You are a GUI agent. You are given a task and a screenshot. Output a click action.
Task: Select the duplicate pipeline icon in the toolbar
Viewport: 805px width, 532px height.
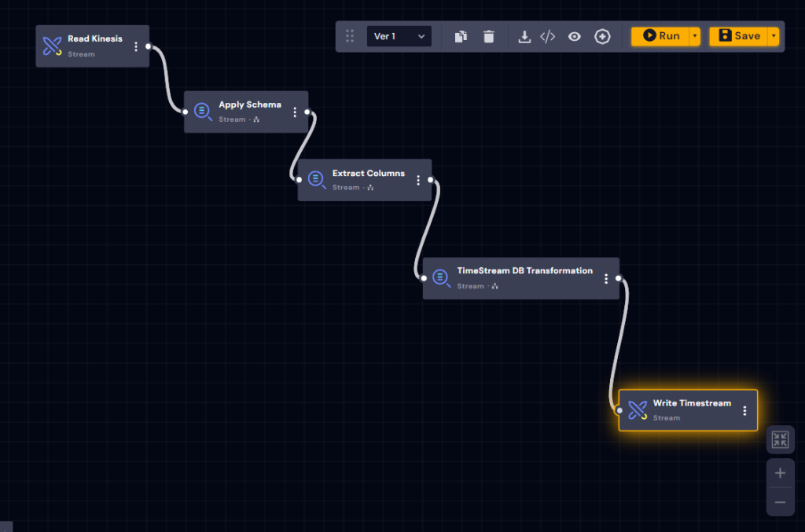[461, 36]
